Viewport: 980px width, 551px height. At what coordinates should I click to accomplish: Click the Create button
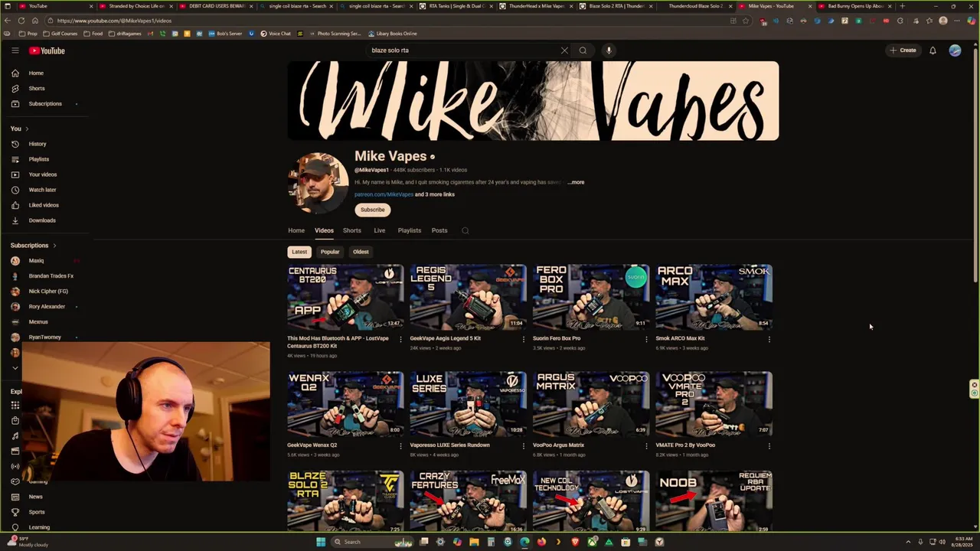pyautogui.click(x=903, y=51)
